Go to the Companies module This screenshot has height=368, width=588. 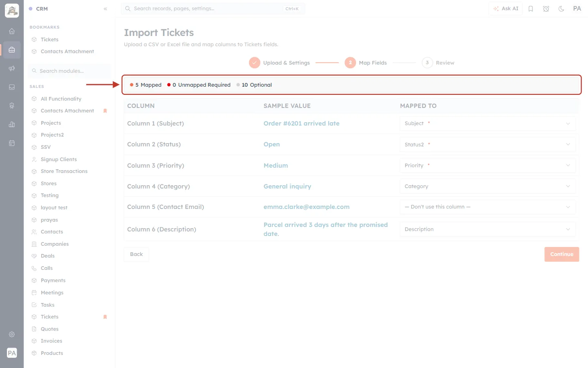pyautogui.click(x=55, y=244)
